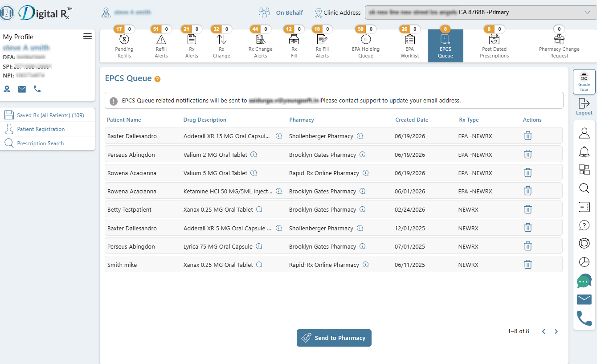This screenshot has width=597, height=364.
Task: Open the EPA Worklist tab
Action: pos(409,46)
